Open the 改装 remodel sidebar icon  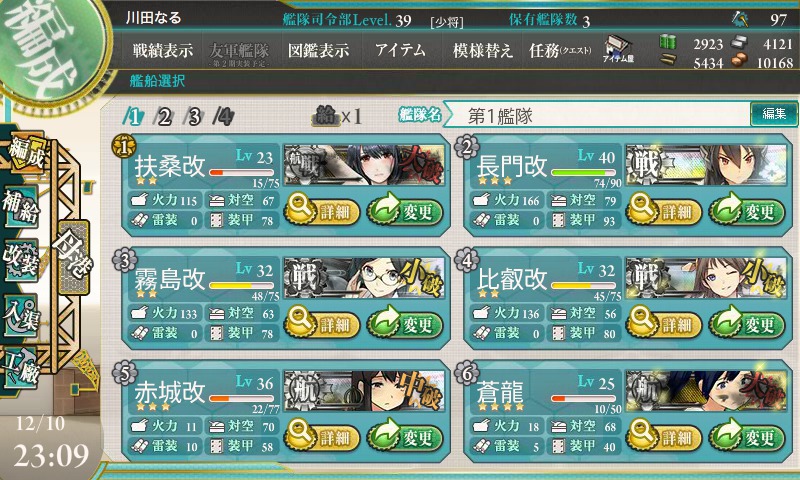tap(20, 260)
